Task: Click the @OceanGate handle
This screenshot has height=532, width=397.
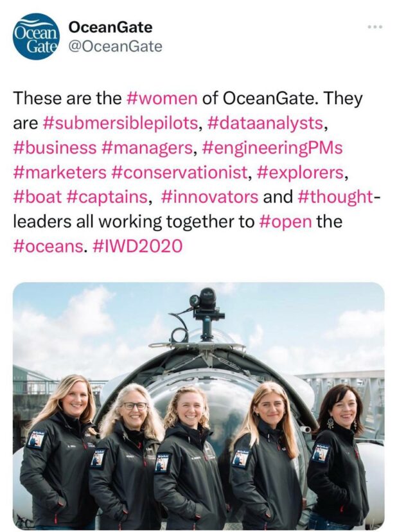Action: [x=115, y=47]
